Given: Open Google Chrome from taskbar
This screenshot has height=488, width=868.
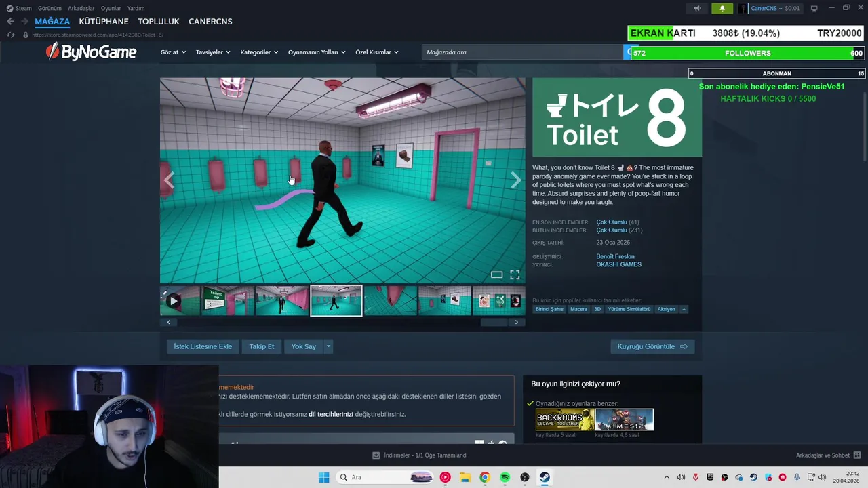Looking at the screenshot, I should (x=484, y=477).
